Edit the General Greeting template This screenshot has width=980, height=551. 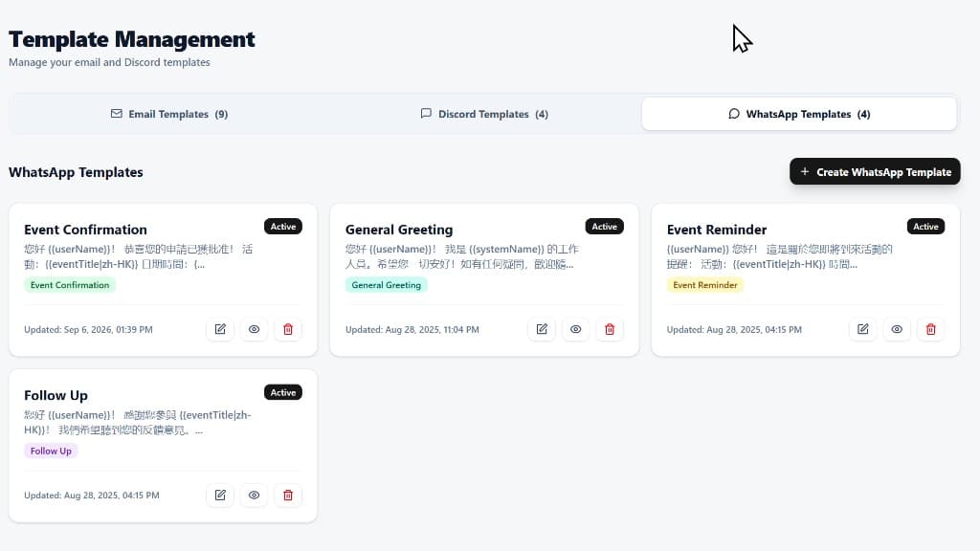[x=542, y=329]
